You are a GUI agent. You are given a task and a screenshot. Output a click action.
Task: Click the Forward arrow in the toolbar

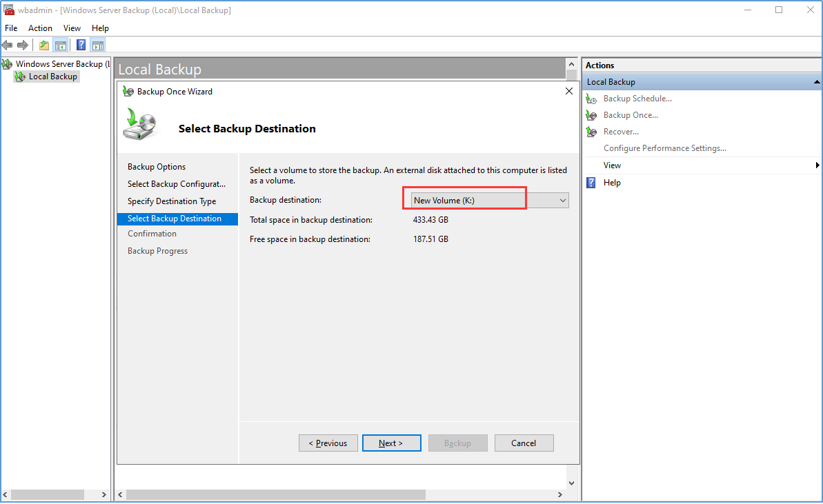coord(23,46)
